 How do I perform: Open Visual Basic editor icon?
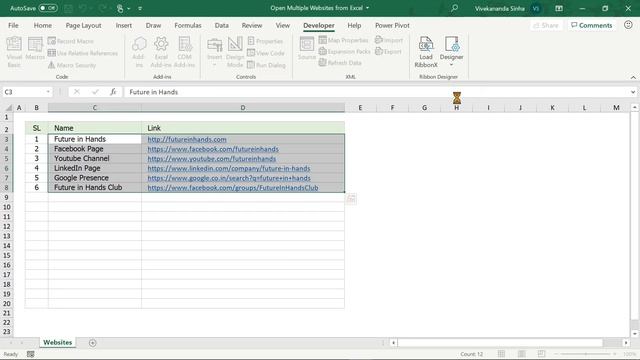click(x=14, y=52)
